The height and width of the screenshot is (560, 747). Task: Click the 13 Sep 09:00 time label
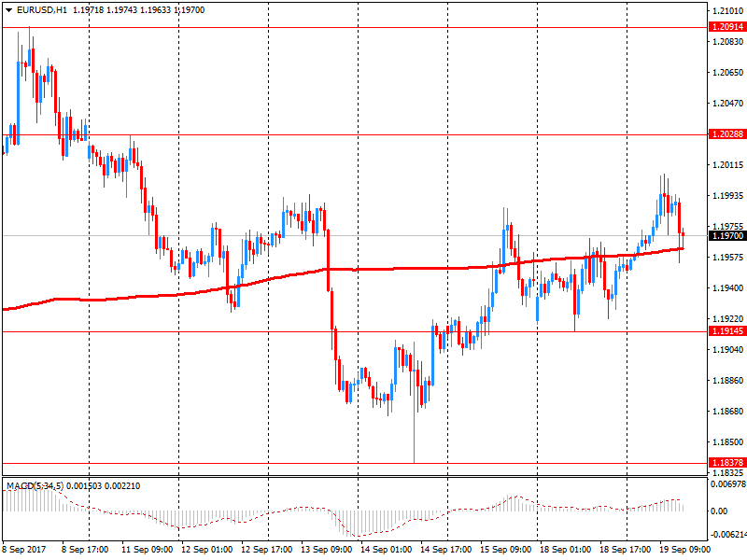[326, 550]
